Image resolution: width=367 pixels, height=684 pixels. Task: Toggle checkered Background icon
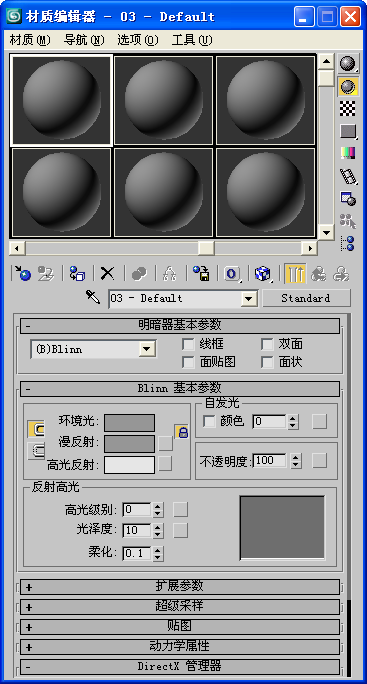click(348, 108)
